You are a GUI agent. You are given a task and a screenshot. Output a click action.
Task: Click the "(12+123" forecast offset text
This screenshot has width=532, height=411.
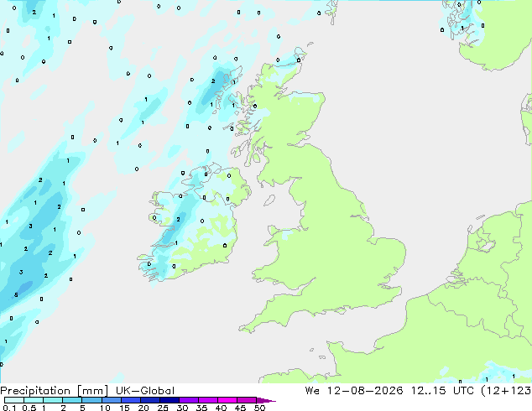pyautogui.click(x=506, y=391)
